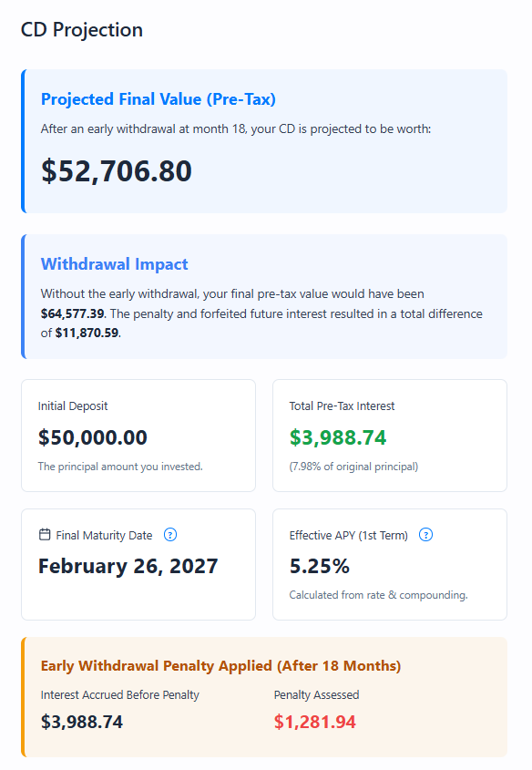The width and height of the screenshot is (532, 770).
Task: Click the Early Withdrawal Penalty heading
Action: (x=220, y=665)
